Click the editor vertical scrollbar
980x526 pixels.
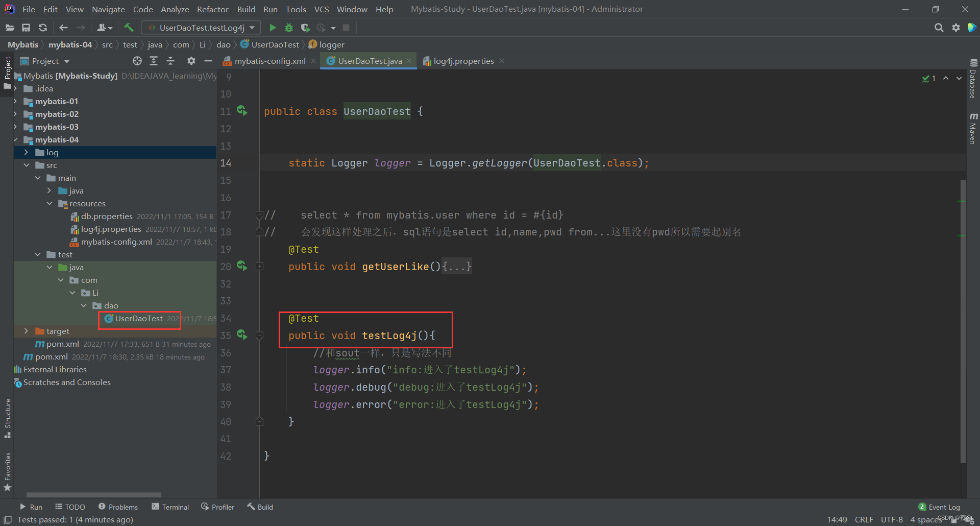tap(963, 321)
